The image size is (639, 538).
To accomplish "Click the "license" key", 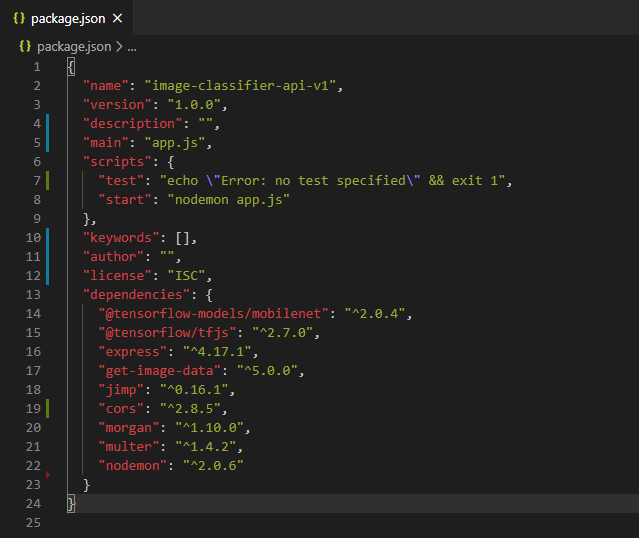I will (117, 276).
